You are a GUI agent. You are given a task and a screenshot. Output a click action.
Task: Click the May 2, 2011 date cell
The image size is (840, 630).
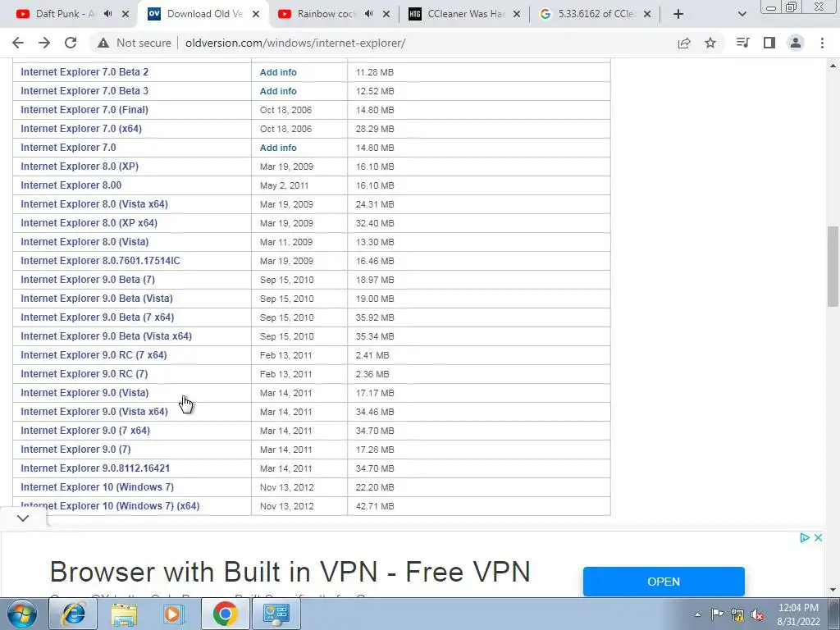(x=285, y=185)
